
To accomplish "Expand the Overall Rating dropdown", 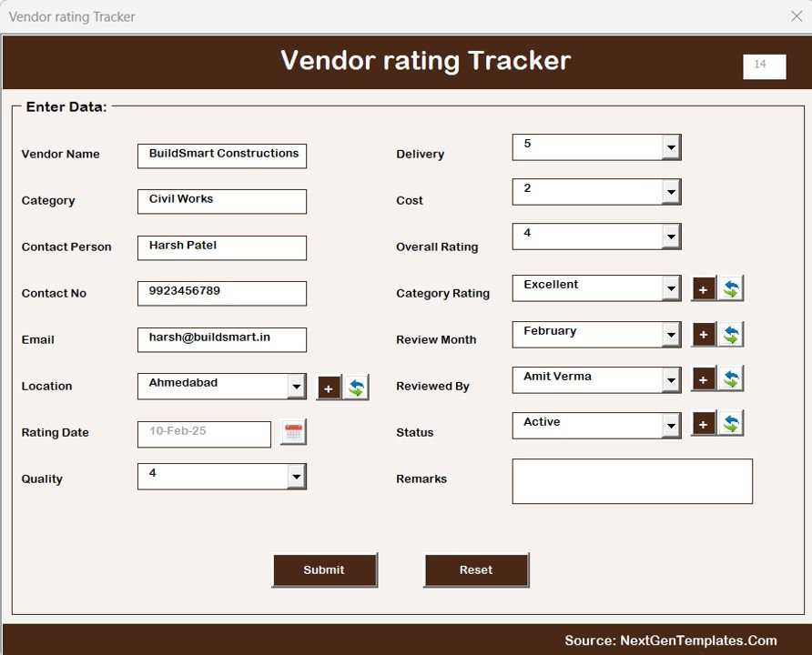I will [671, 237].
